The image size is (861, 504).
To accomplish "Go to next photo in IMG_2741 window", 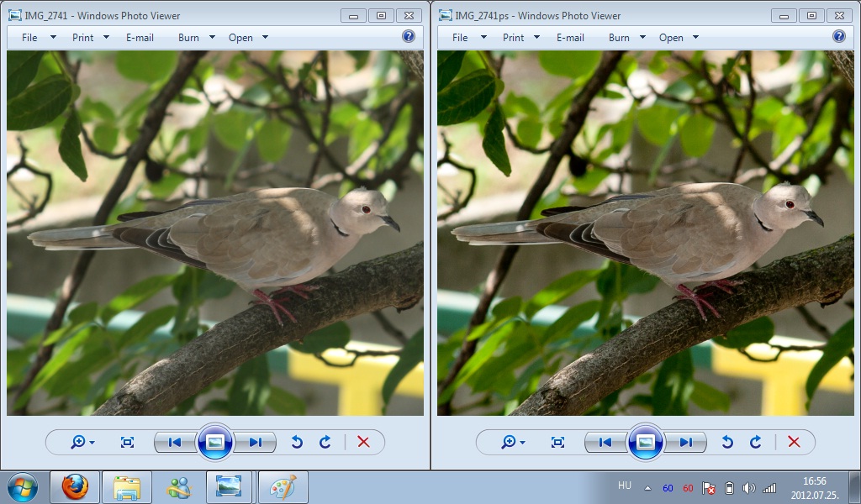I will point(256,442).
